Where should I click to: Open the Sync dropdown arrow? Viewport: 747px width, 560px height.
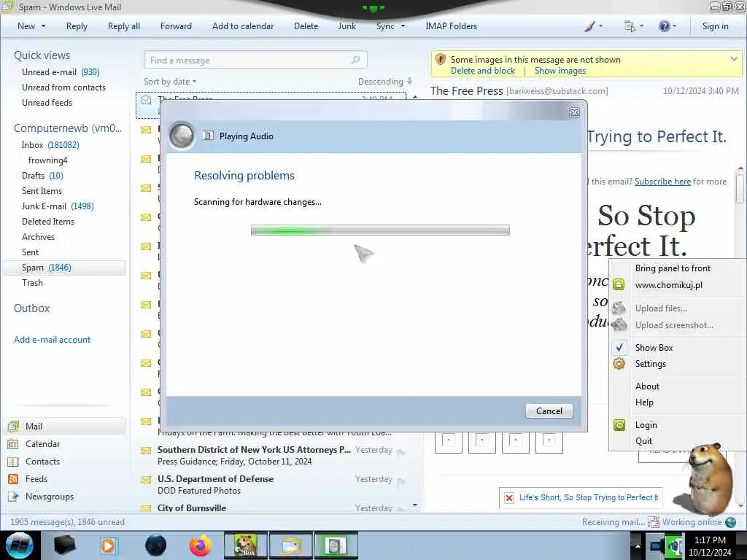[403, 26]
